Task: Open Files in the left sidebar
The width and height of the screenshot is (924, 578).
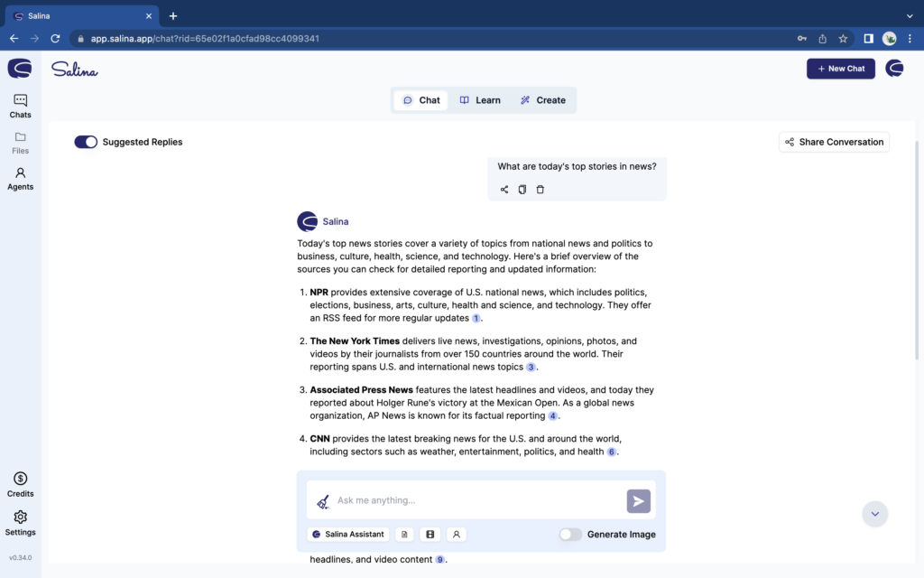Action: pos(20,144)
